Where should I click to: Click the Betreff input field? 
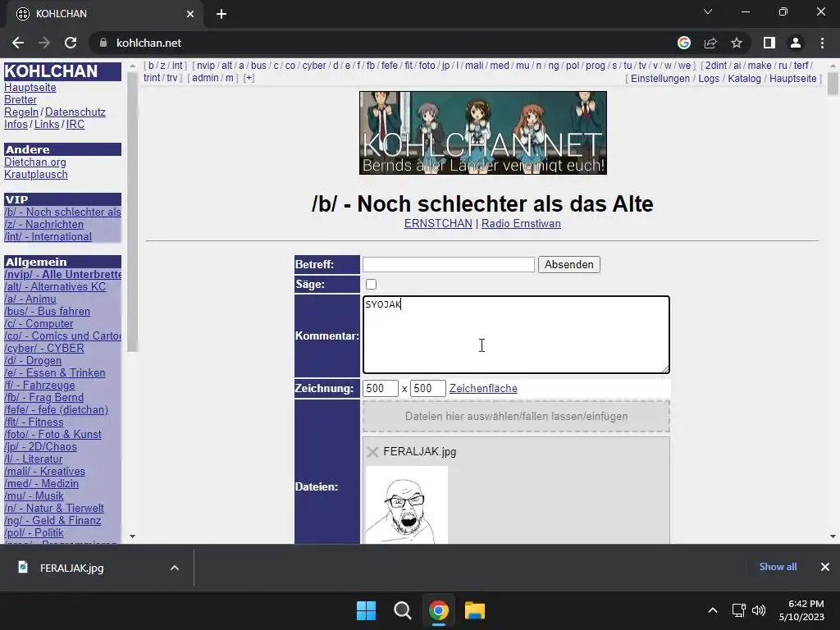449,265
